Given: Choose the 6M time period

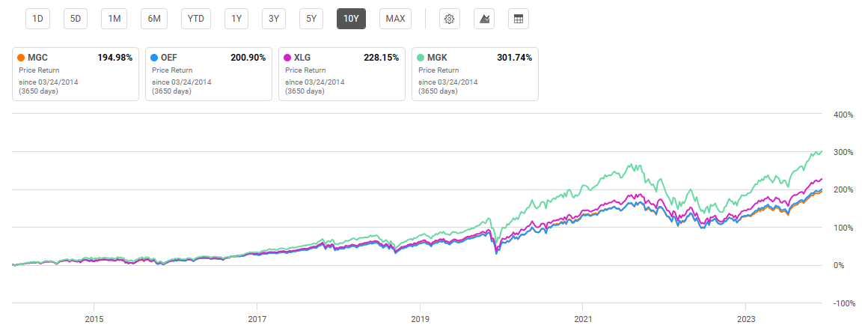Looking at the screenshot, I should (x=154, y=19).
